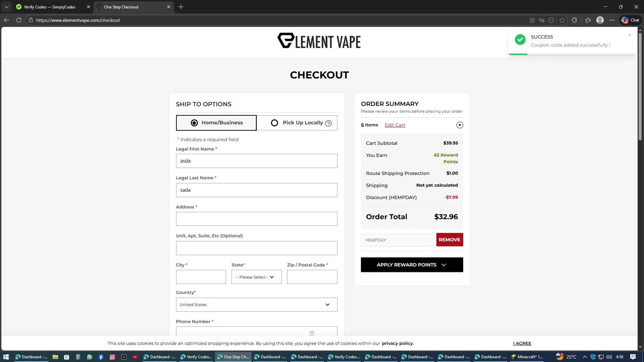This screenshot has height=362, width=644.
Task: Click Pick Up Locally help question mark
Action: tap(328, 123)
